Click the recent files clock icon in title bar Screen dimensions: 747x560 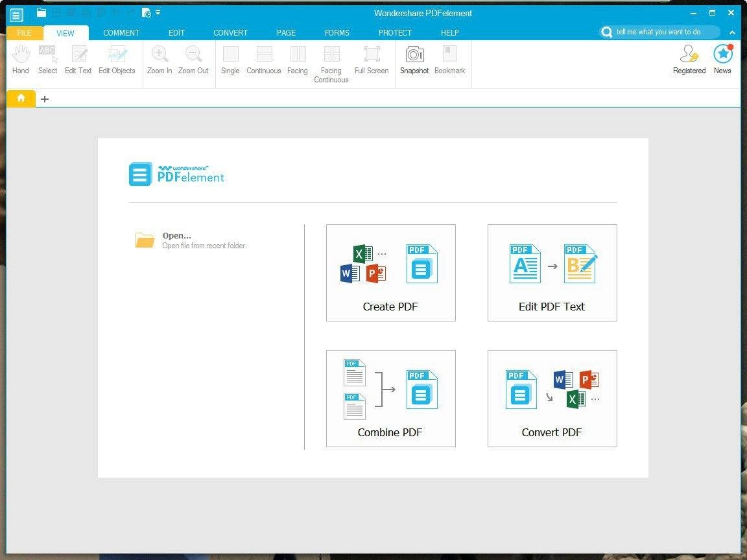coord(147,13)
